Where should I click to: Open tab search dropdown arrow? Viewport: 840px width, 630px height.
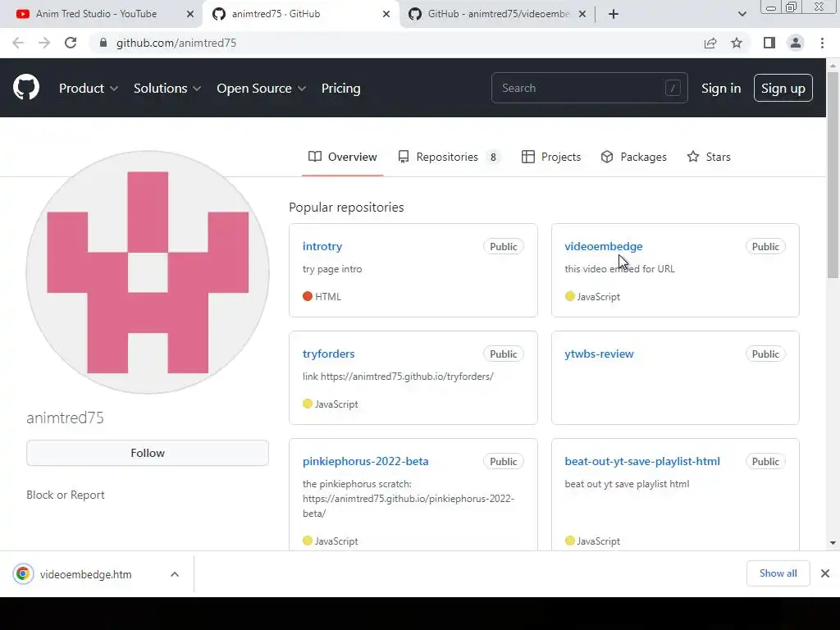742,14
